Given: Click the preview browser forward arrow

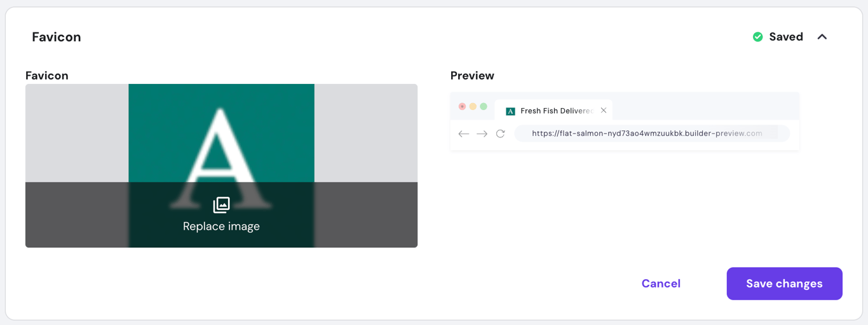Looking at the screenshot, I should [x=482, y=134].
